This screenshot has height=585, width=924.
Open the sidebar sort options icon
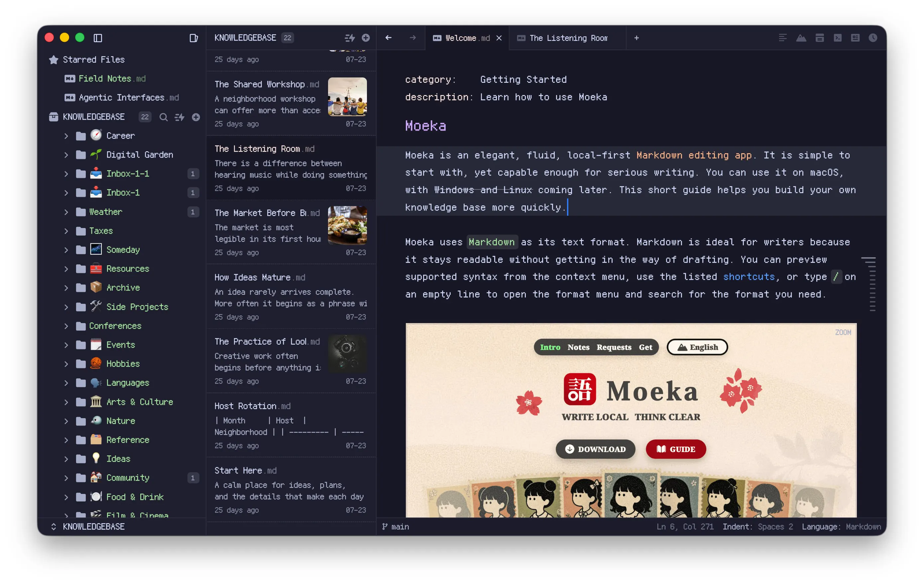(x=179, y=117)
